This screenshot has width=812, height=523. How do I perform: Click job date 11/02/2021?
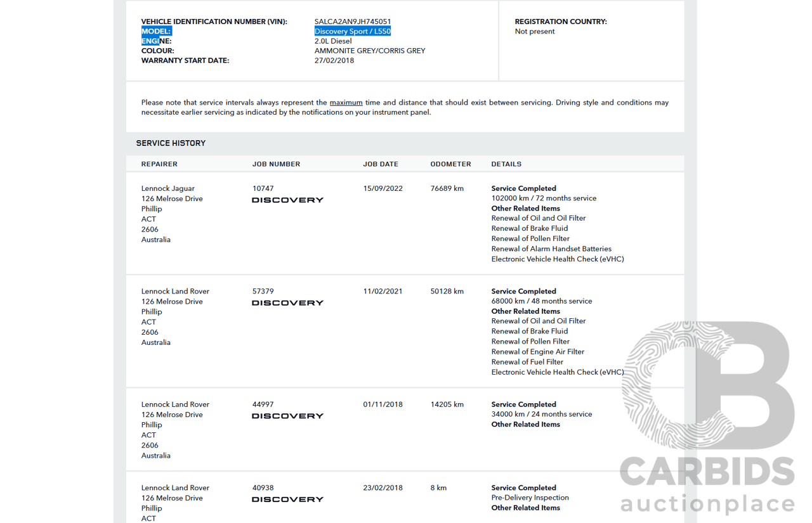383,292
